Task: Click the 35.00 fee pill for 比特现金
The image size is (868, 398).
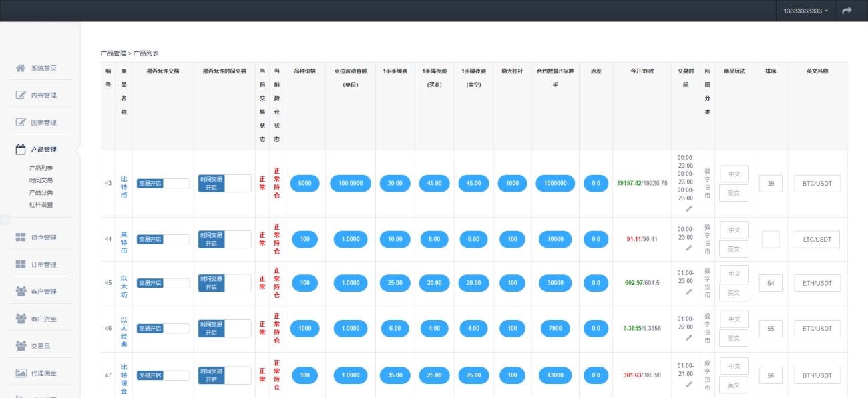Action: [x=395, y=375]
